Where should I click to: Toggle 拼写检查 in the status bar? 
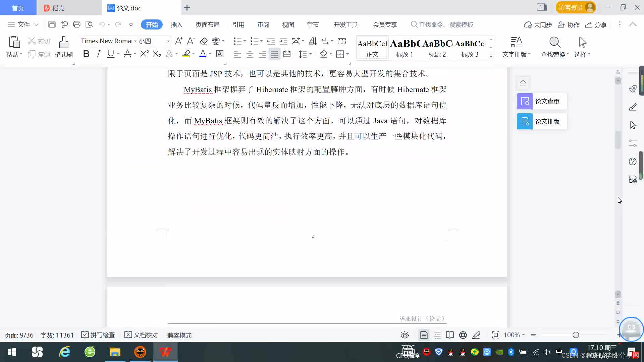click(98, 335)
